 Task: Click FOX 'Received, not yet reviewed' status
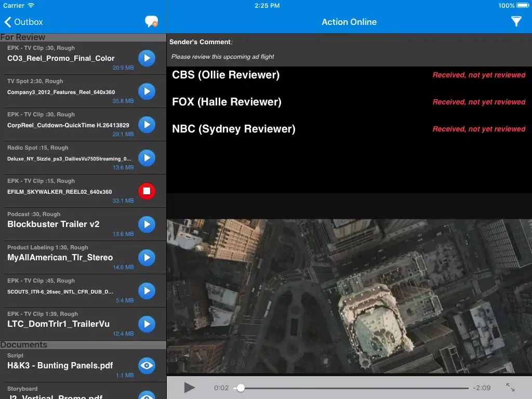click(478, 102)
